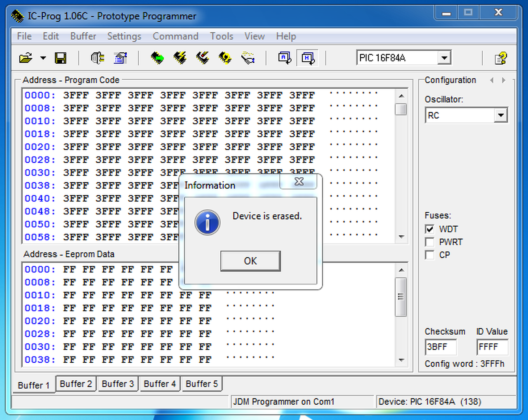Enable the PWRT fuse checkbox
The height and width of the screenshot is (420, 528).
click(430, 242)
